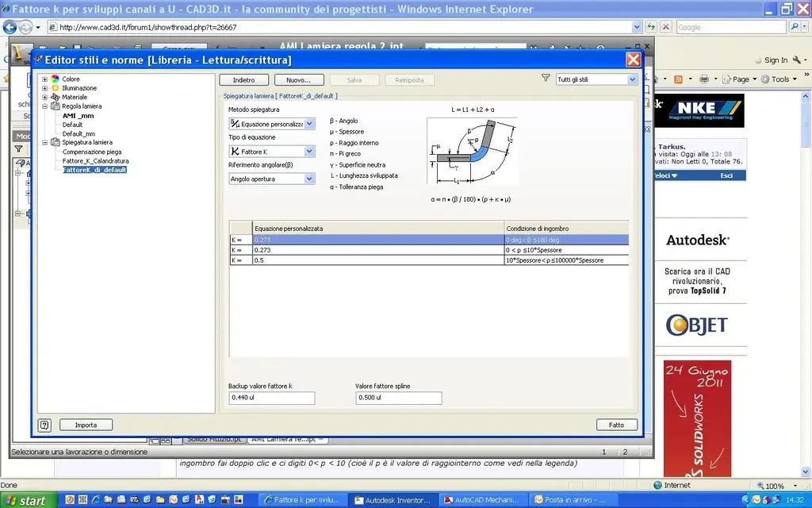
Task: Open the Tipo di equazione dropdown
Action: coord(309,152)
